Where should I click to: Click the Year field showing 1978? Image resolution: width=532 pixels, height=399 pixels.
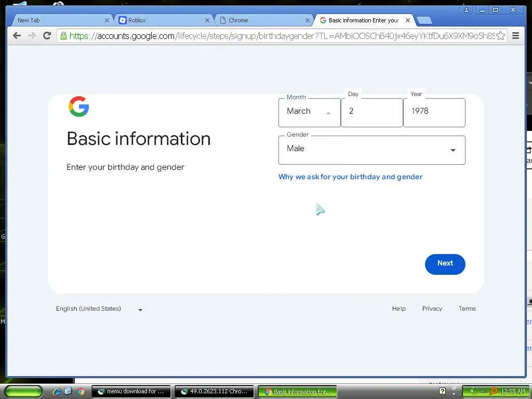pyautogui.click(x=434, y=113)
